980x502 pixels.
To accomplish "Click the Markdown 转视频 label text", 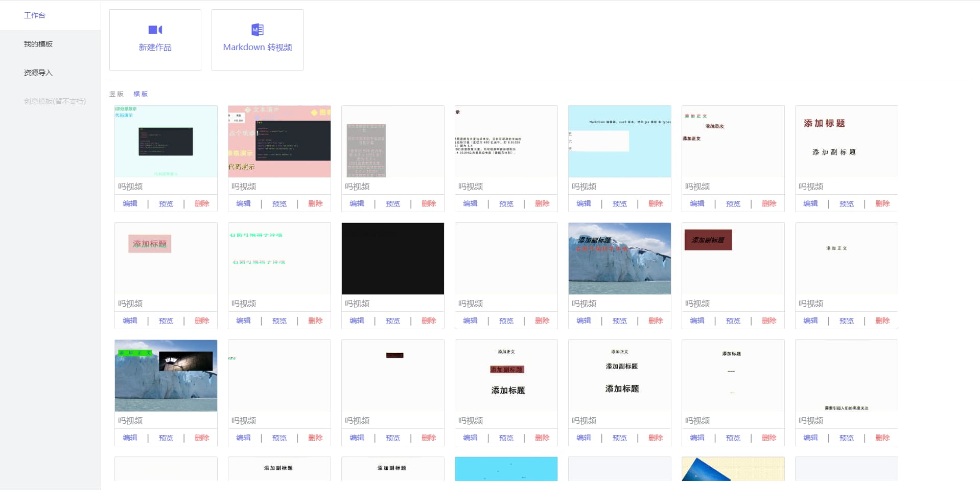I will pos(258,47).
